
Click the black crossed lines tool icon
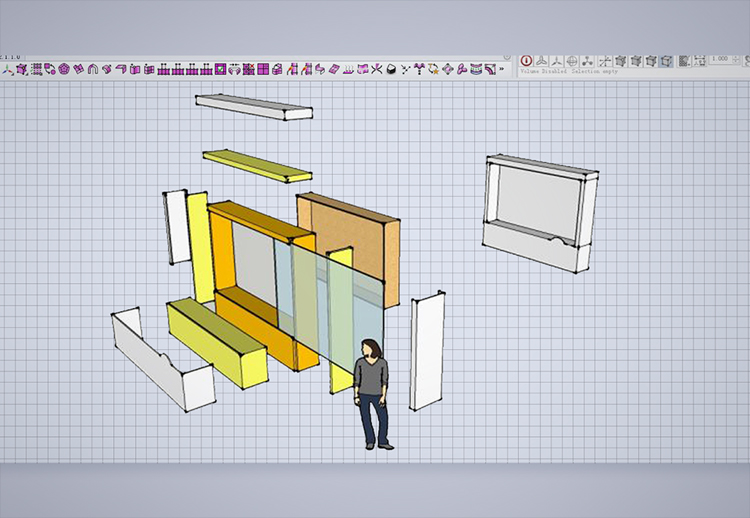click(377, 69)
